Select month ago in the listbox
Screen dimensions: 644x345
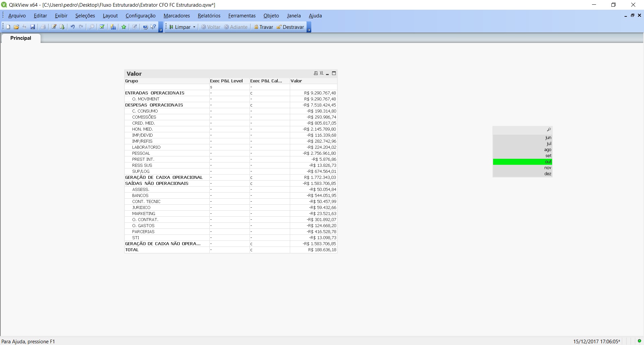[523, 150]
